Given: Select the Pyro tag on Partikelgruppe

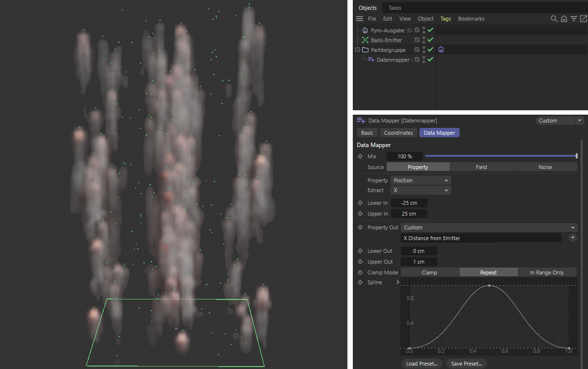Looking at the screenshot, I should click(x=441, y=50).
